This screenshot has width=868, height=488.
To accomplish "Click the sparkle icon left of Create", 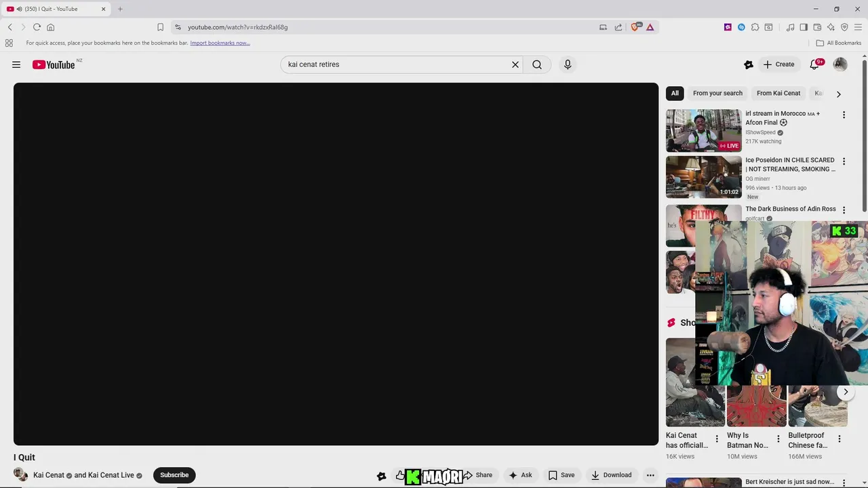I will click(x=749, y=64).
